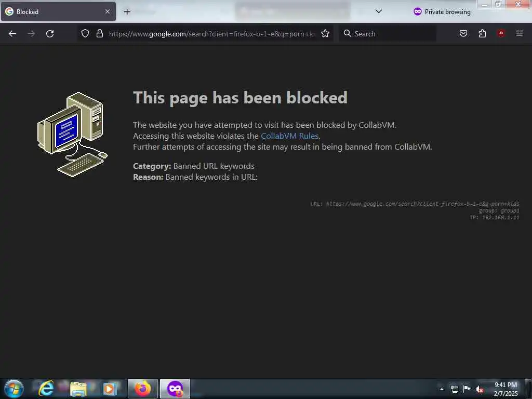Show site security info via padlock
Viewport: 532px width, 399px height.
coord(99,33)
